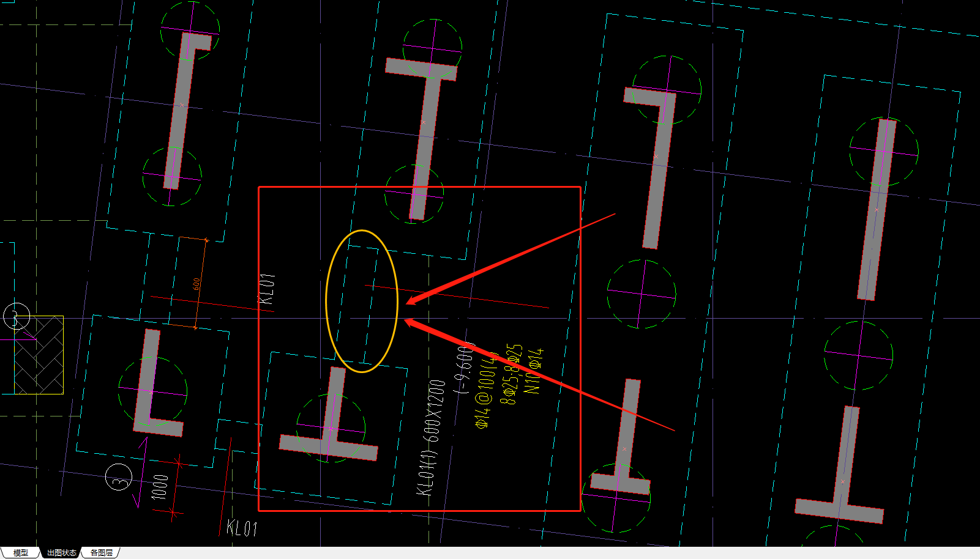Switch to the 模型 tab
The width and height of the screenshot is (980, 559).
tap(20, 553)
